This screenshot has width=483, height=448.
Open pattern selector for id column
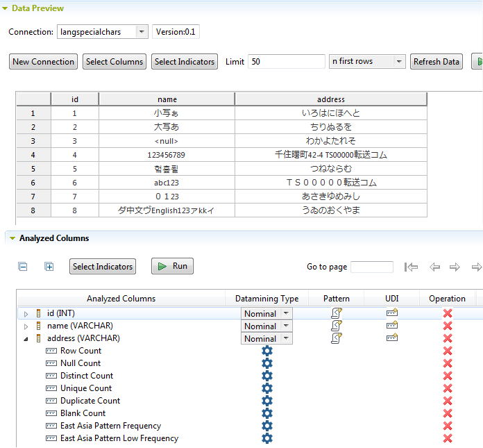pyautogui.click(x=337, y=313)
